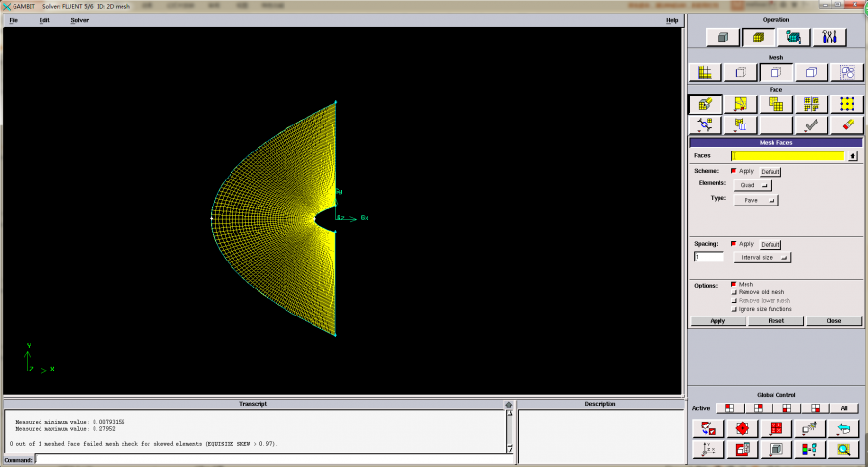This screenshot has height=467, width=868.
Task: Open the Elements Quad dropdown
Action: click(753, 185)
